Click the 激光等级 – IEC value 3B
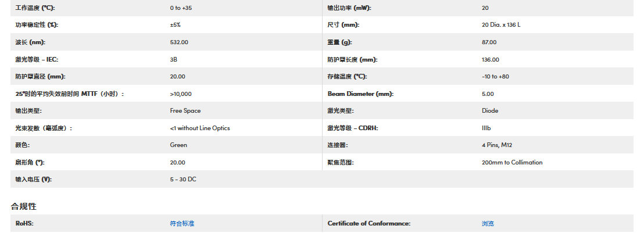Image resolution: width=644 pixels, height=247 pixels. pos(174,59)
